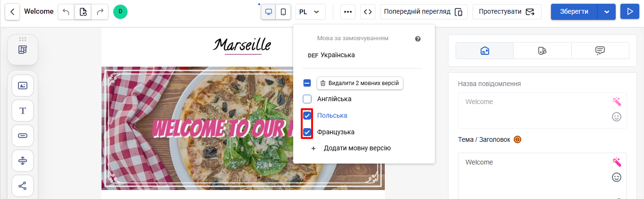The width and height of the screenshot is (644, 199).
Task: Select the image block tool
Action: coord(23,86)
